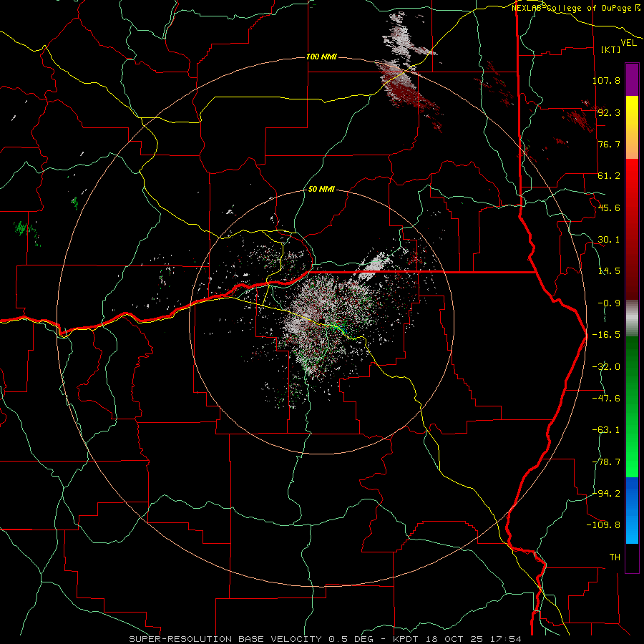
Task: Select the -16.5 velocity scale value
Action: click(606, 335)
